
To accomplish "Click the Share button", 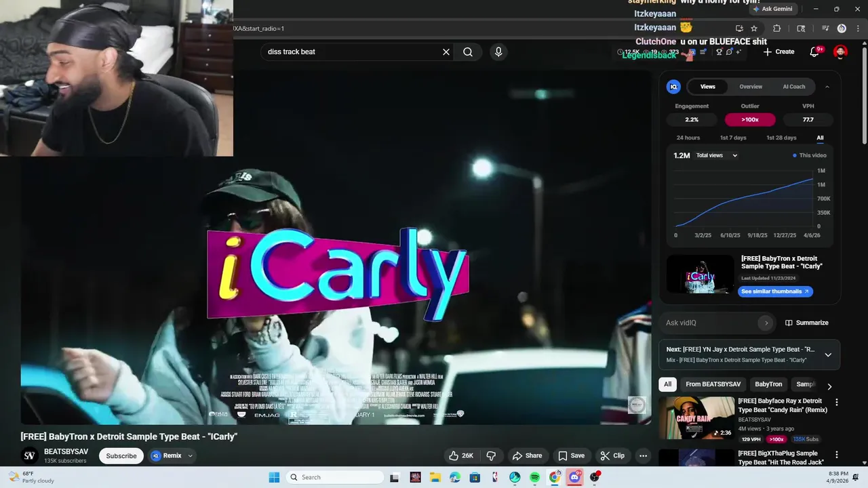I will [528, 455].
